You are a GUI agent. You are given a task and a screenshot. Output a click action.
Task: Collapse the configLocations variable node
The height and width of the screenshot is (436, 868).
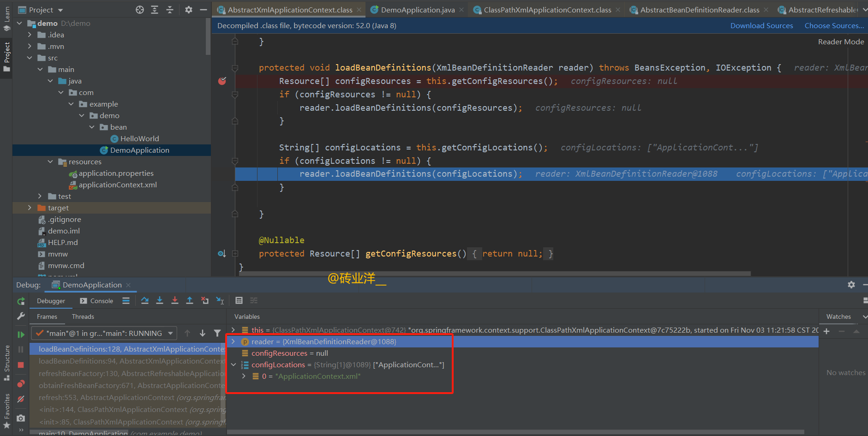tap(233, 364)
